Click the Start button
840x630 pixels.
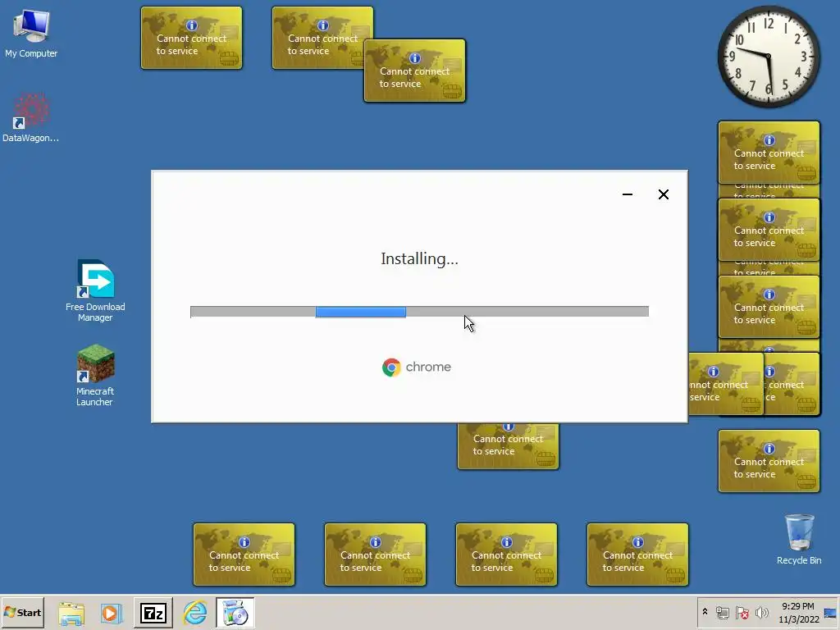pyautogui.click(x=22, y=612)
